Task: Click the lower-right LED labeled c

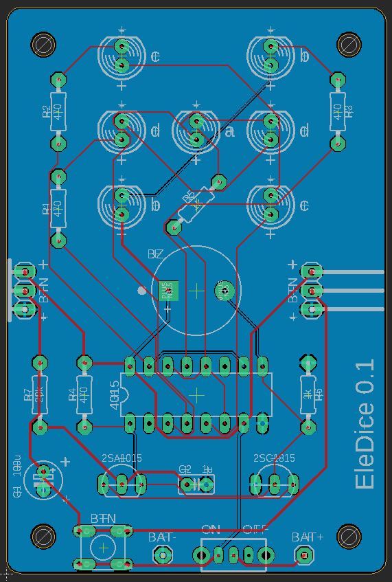Action: [271, 205]
